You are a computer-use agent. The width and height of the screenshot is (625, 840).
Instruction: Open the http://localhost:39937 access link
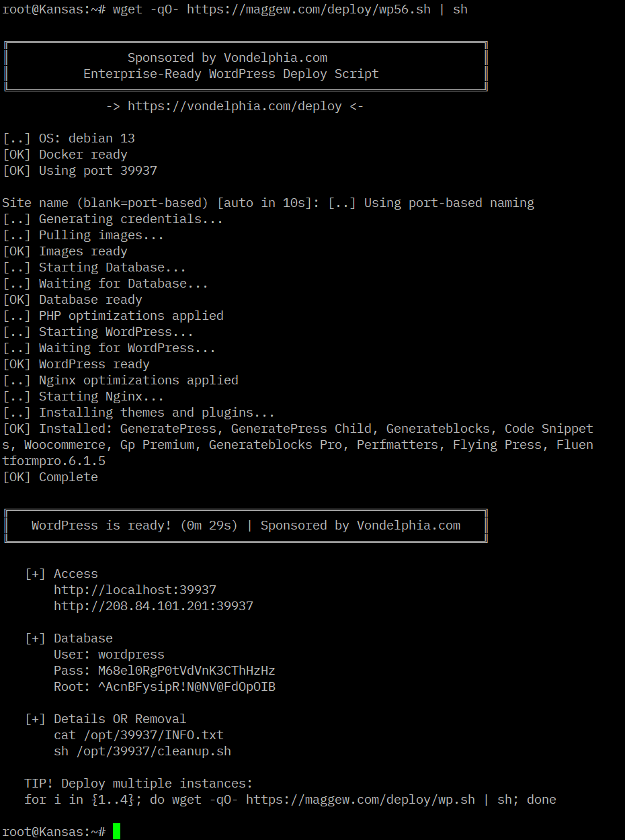click(x=135, y=590)
